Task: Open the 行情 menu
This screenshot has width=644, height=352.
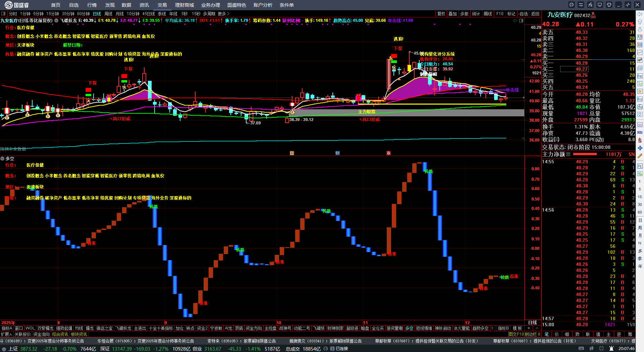Action: tap(92, 5)
